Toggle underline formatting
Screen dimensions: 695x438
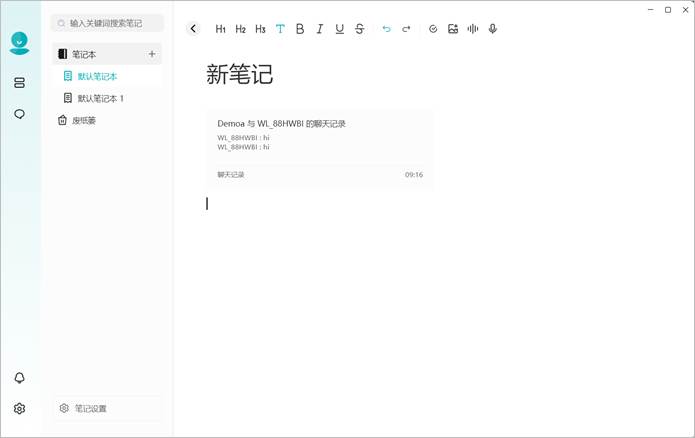[340, 29]
